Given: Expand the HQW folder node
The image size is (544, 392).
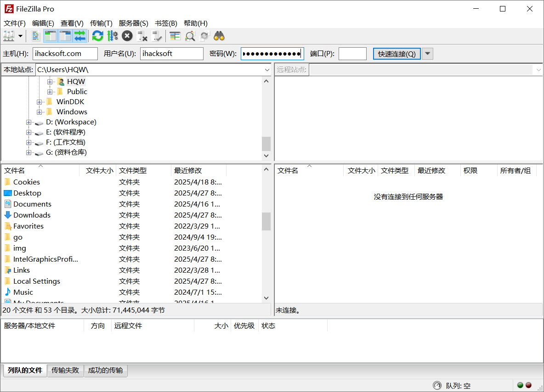Looking at the screenshot, I should click(50, 82).
